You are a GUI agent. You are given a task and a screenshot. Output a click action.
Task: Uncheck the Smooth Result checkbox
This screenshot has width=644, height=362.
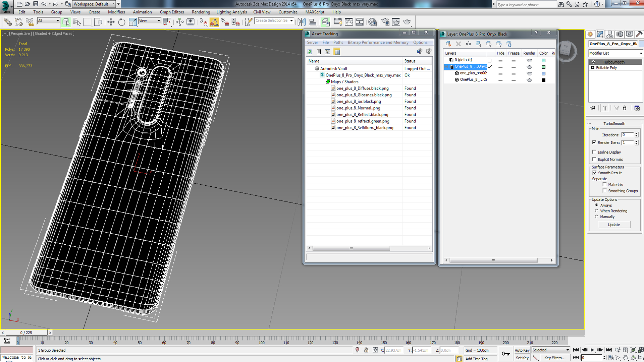(x=594, y=173)
